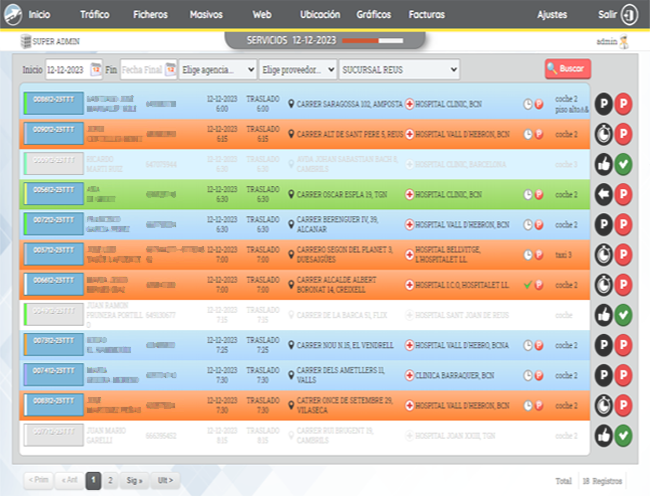This screenshot has height=496, width=650.
Task: Open calendar picker for Fecha Final
Action: (x=170, y=69)
